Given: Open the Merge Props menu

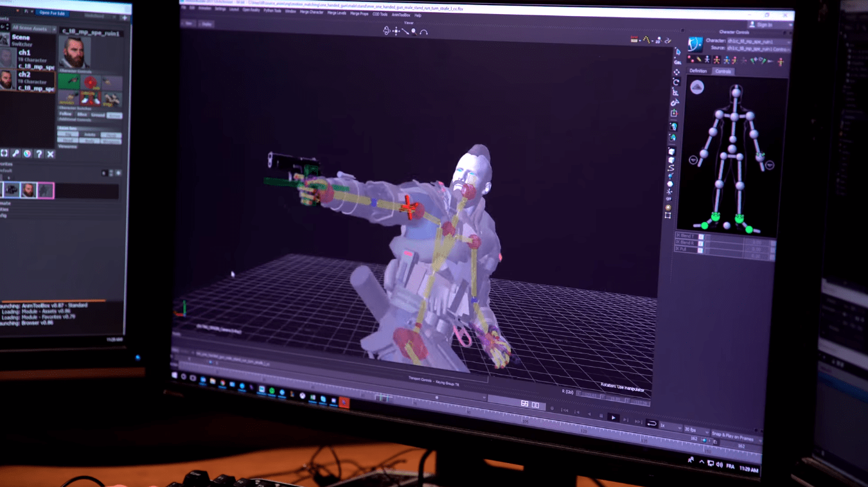Looking at the screenshot, I should pyautogui.click(x=359, y=13).
